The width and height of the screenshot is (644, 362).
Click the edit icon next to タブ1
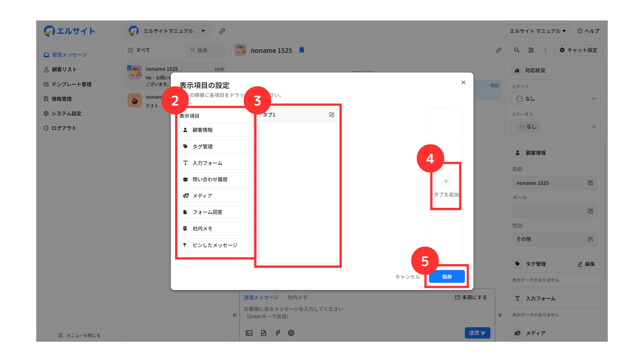[332, 115]
